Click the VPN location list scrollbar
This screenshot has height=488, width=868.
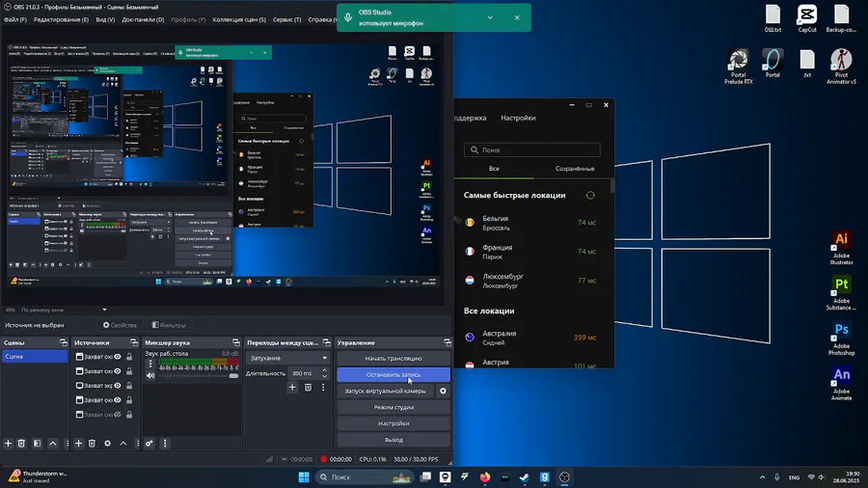(611, 186)
